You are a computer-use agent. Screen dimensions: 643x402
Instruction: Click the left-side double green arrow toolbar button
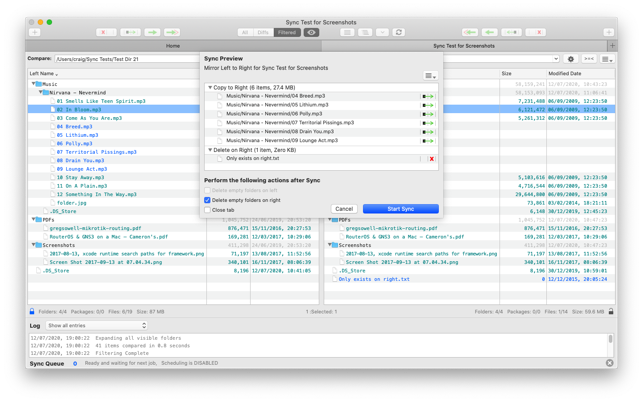(x=172, y=32)
